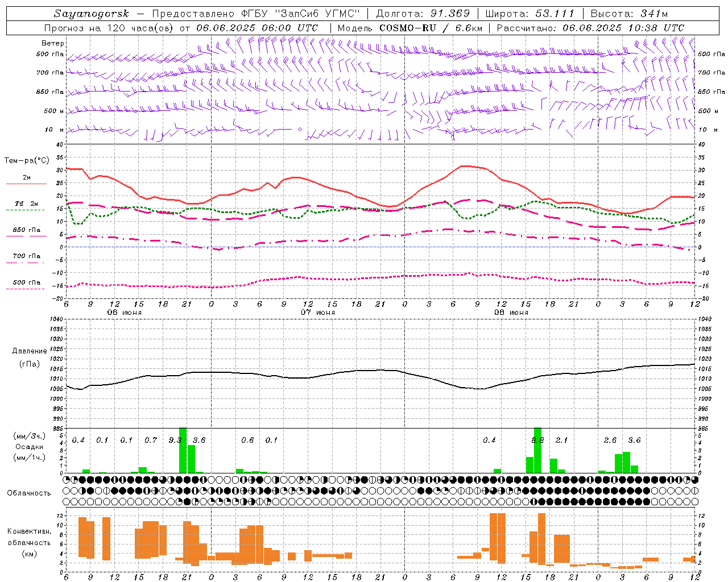
Task: Click 'Предоставлено ФГБУ "ЗапСиб УГМС"' text
Action: tap(257, 14)
